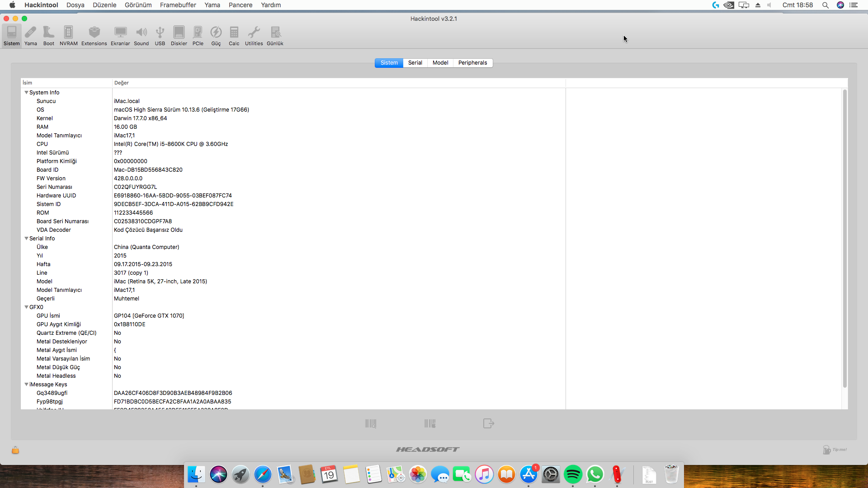The image size is (868, 488).
Task: Open the Boot toolbar section
Action: 49,36
